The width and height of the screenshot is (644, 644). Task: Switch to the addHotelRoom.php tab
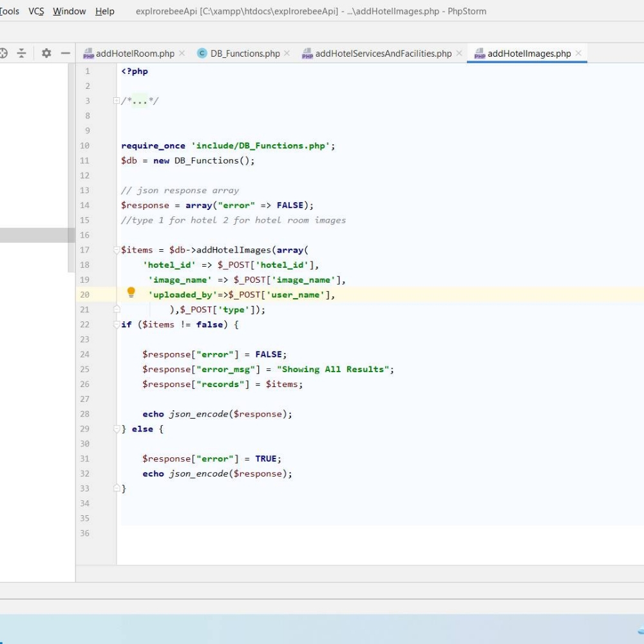click(x=135, y=53)
